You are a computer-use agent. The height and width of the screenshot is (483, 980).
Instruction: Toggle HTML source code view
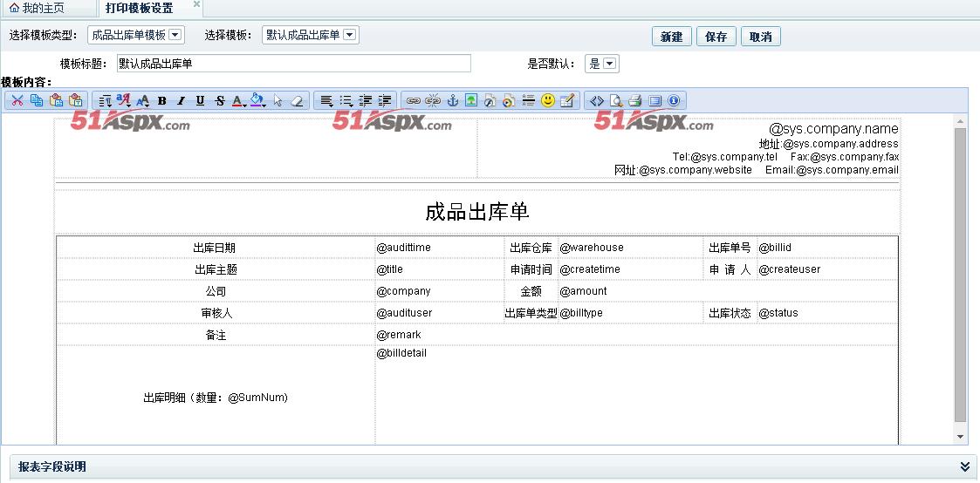(597, 100)
